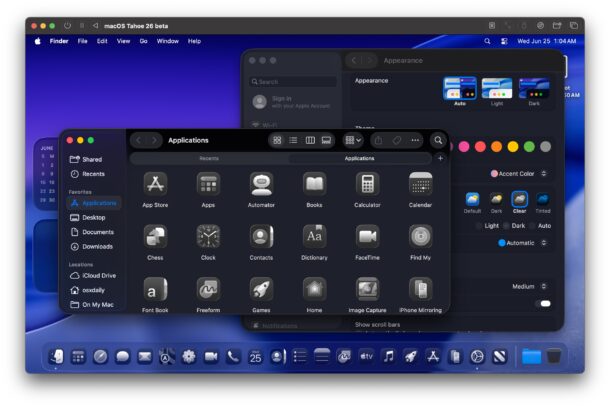Switch to the Applications Finder tab
The image size is (610, 407).
pos(359,158)
